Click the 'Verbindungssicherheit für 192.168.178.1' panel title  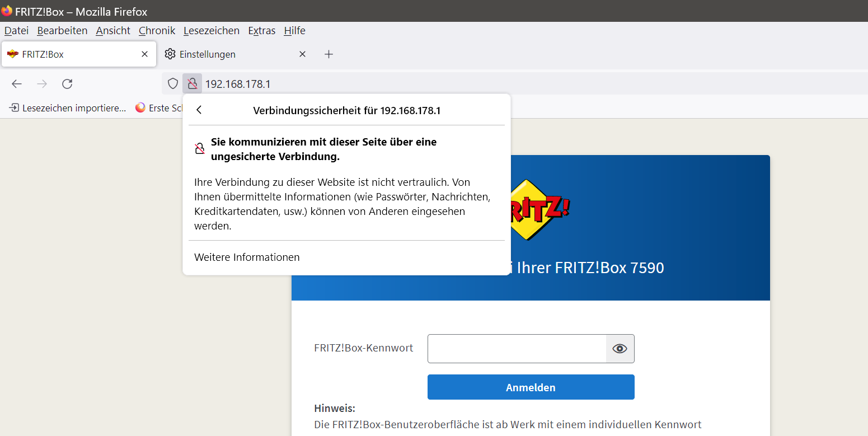347,111
